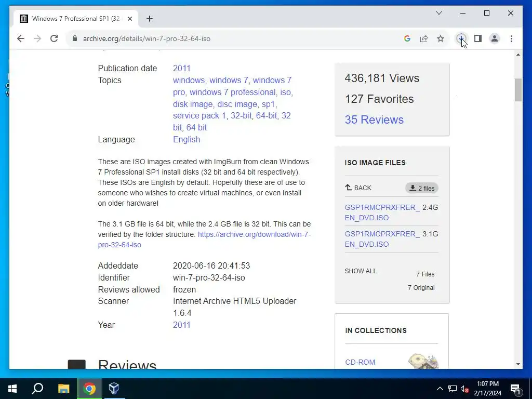Viewport: 532px width, 399px height.
Task: Open the tab search chevron
Action: click(438, 13)
